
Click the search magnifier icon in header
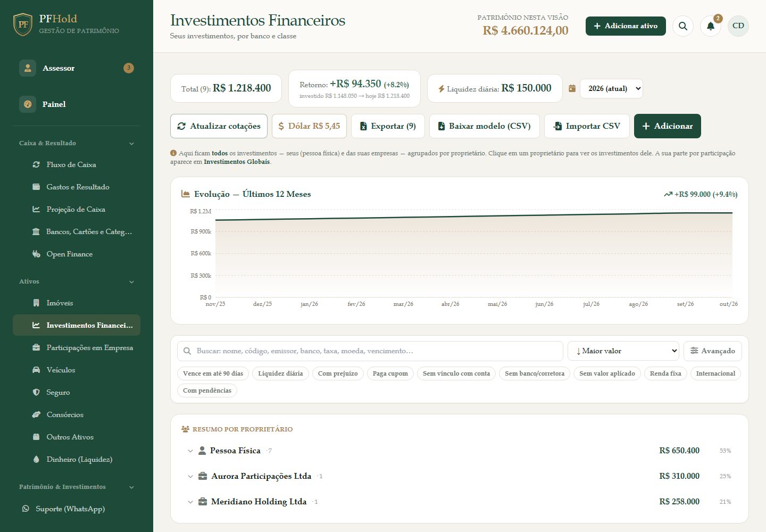[x=683, y=26]
